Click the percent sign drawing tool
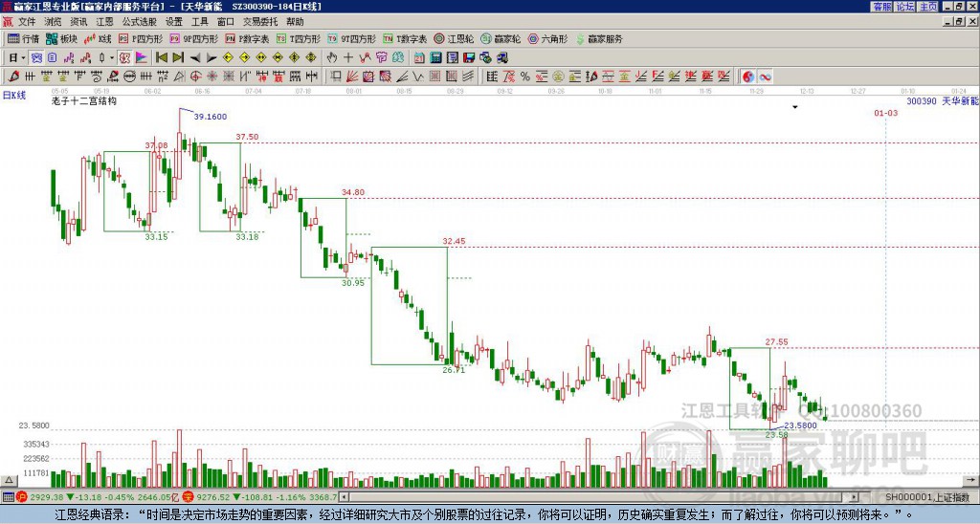This screenshot has height=524, width=980. 525,76
